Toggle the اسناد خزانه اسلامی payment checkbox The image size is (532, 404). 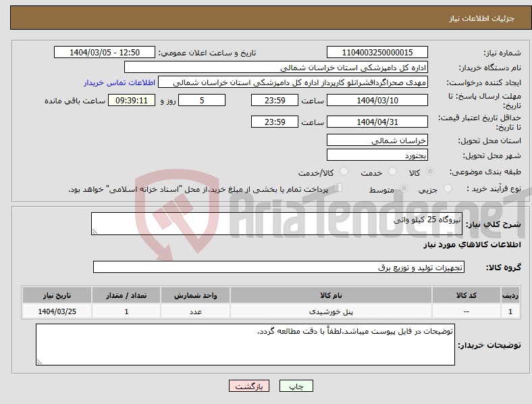click(338, 188)
